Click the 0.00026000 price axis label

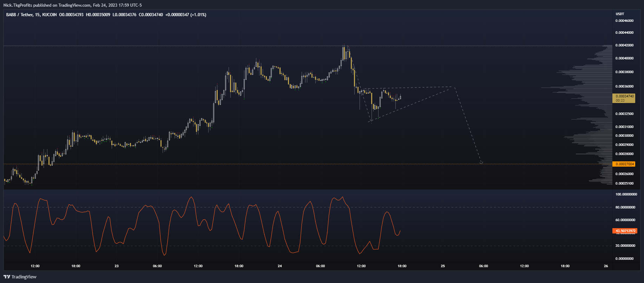tap(625, 174)
